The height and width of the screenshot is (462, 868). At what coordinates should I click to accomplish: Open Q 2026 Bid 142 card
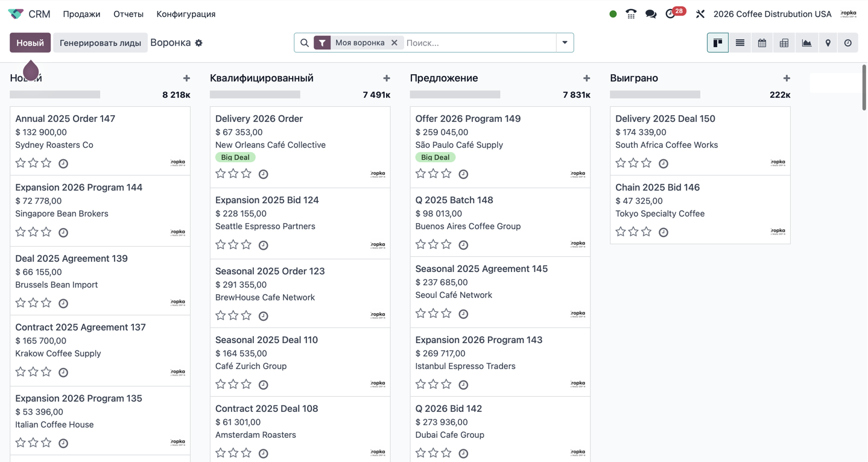pyautogui.click(x=500, y=429)
